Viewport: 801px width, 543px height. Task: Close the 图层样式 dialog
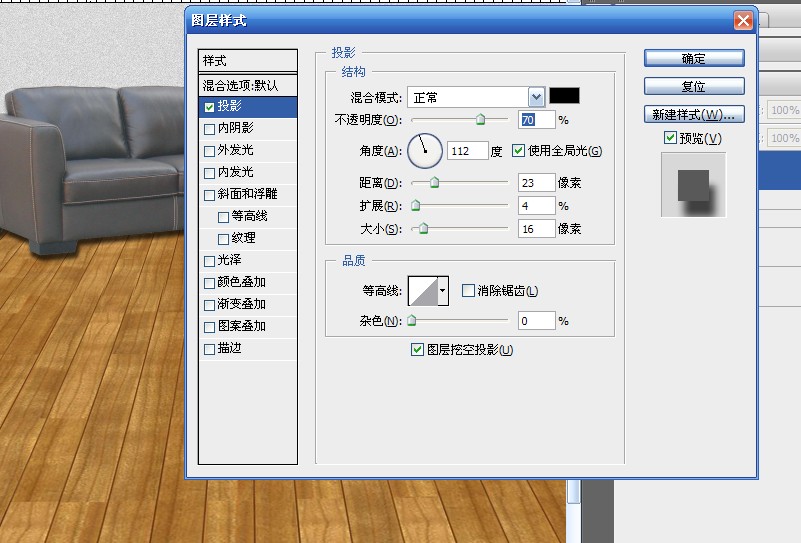(x=743, y=20)
